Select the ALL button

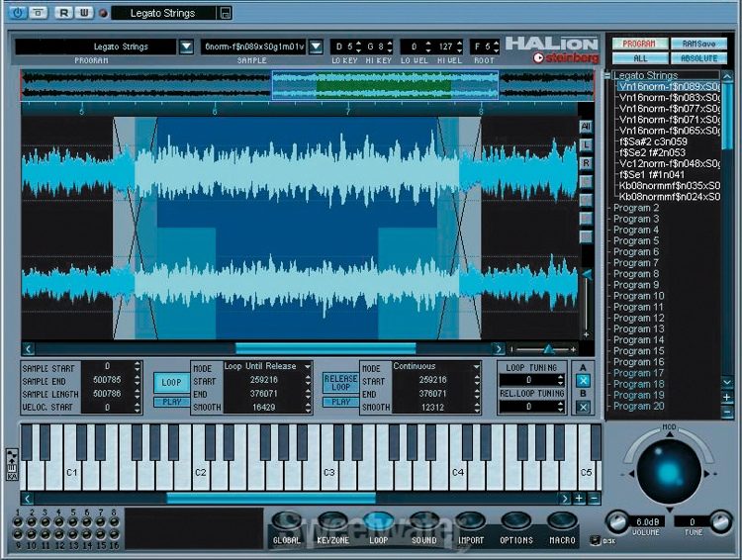639,58
